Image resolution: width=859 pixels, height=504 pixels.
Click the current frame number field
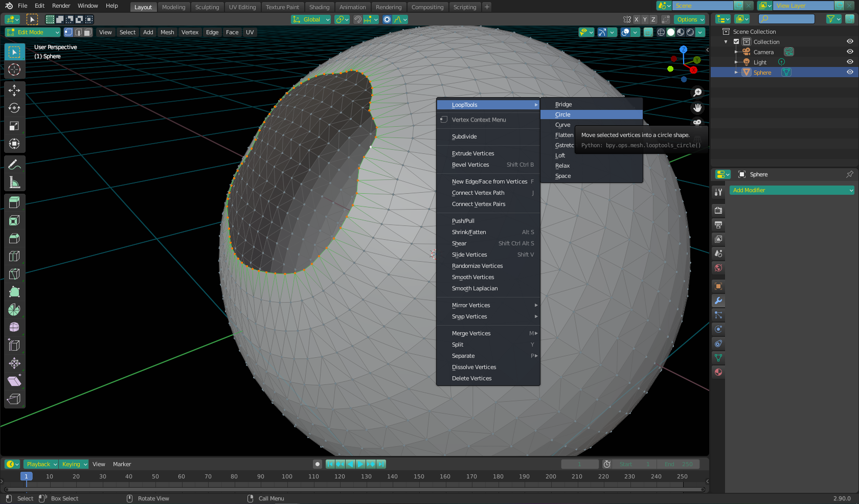pos(580,464)
